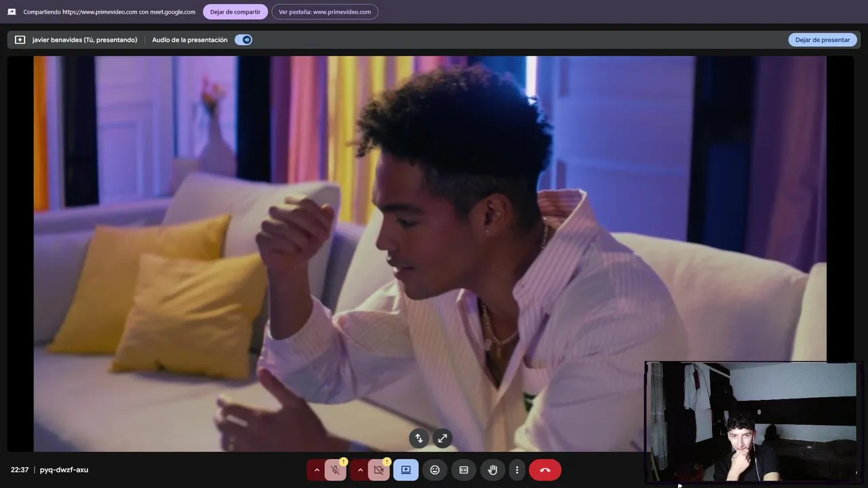Toggle Audio de la presentación switch
Screen dimensions: 868x488
pyautogui.click(x=243, y=40)
